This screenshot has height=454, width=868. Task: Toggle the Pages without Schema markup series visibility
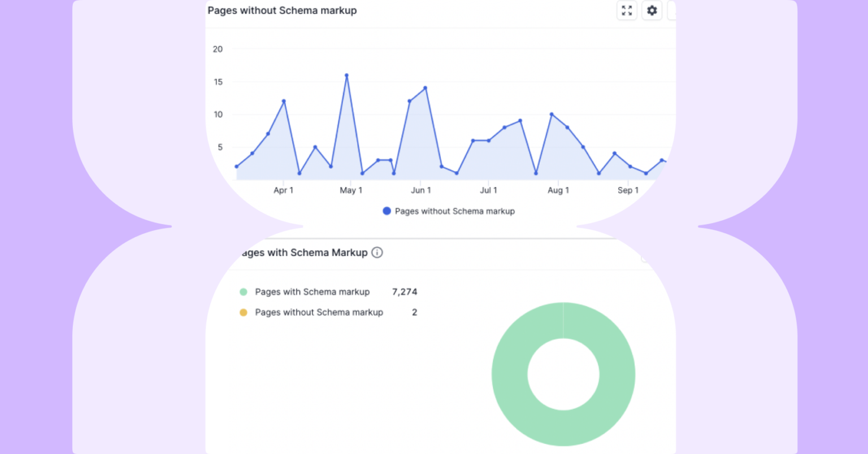click(x=449, y=211)
